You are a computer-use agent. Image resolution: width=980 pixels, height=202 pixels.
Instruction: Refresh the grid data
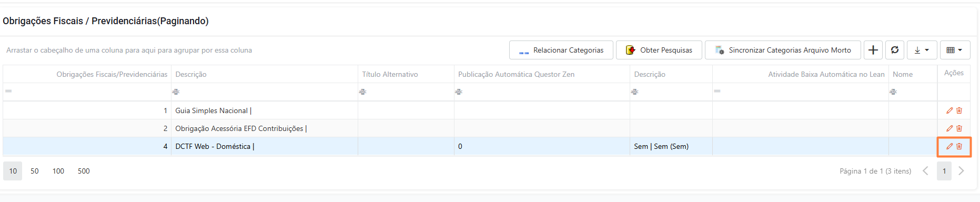click(x=895, y=50)
